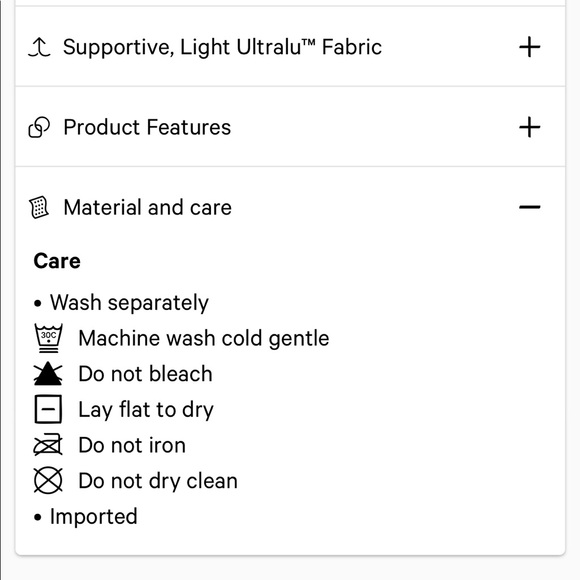Click the do not bleach triangle symbol
This screenshot has height=580, width=580.
point(48,374)
